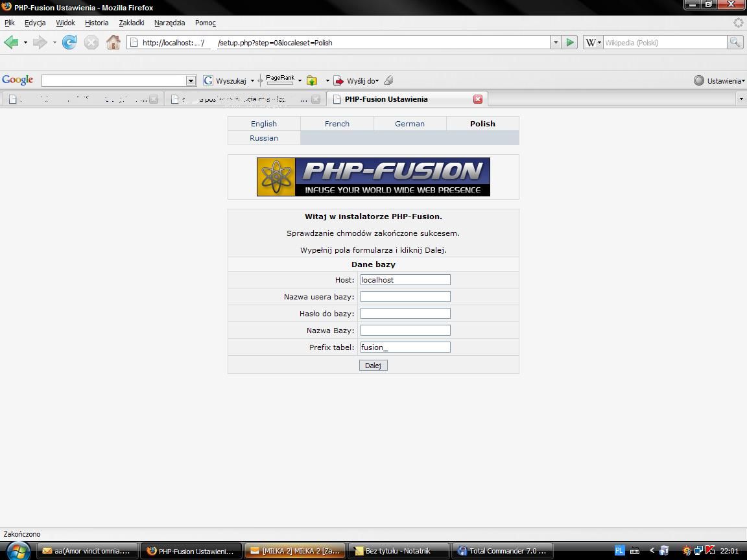Open the Historia menu
This screenshot has height=560, width=747.
pyautogui.click(x=97, y=23)
